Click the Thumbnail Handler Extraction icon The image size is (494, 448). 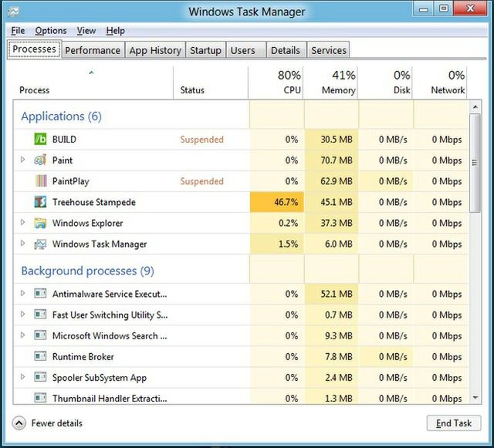pos(40,398)
